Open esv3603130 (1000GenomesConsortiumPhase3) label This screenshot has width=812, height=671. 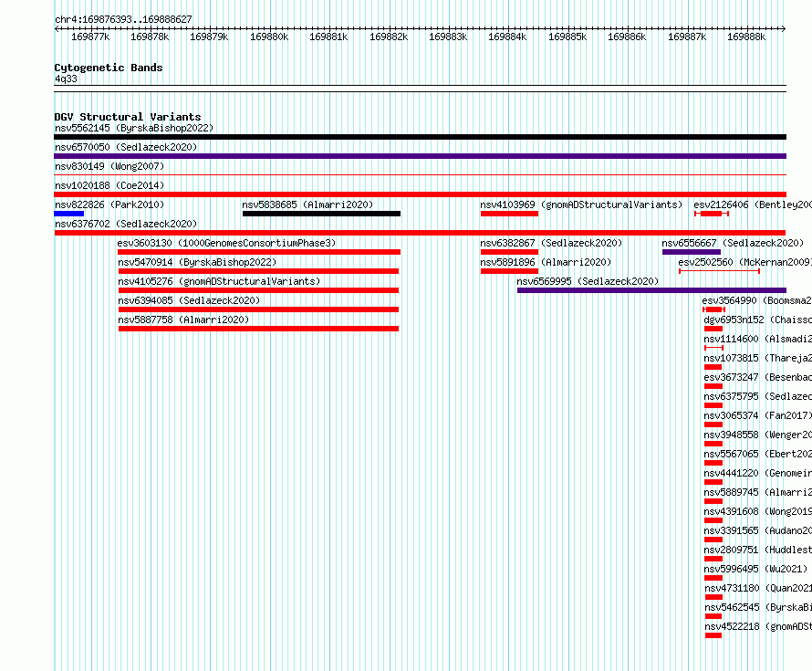pyautogui.click(x=226, y=243)
